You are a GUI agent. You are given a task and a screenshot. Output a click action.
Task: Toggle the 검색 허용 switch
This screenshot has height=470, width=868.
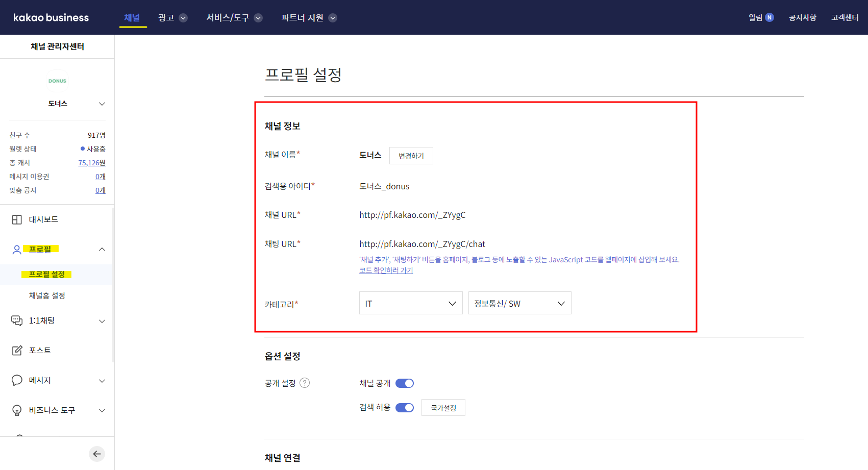coord(405,407)
